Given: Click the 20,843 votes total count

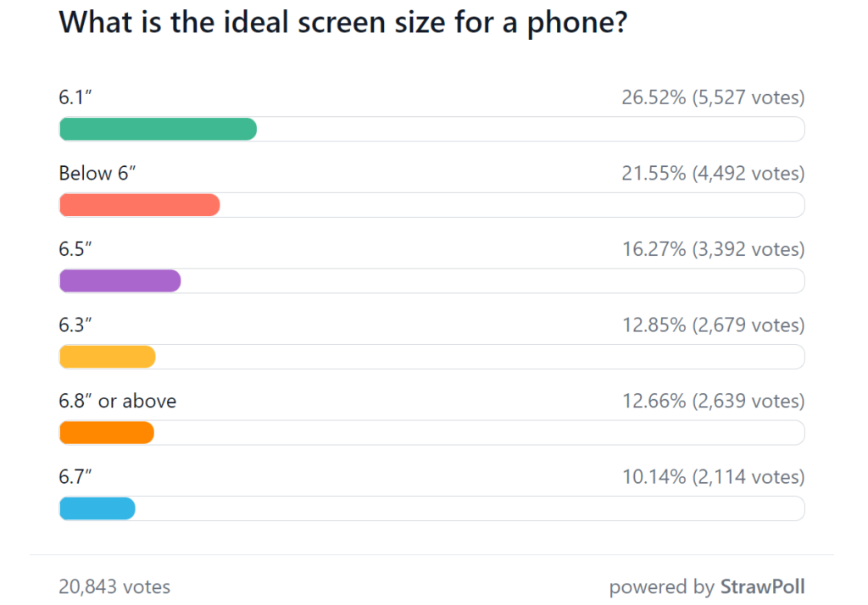Looking at the screenshot, I should pyautogui.click(x=114, y=586).
